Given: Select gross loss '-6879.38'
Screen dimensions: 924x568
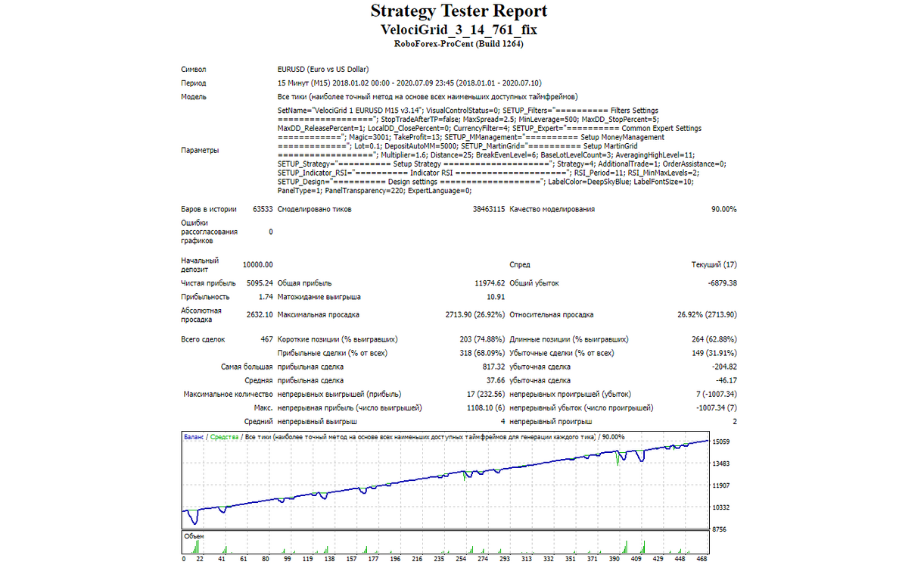Looking at the screenshot, I should 722,283.
